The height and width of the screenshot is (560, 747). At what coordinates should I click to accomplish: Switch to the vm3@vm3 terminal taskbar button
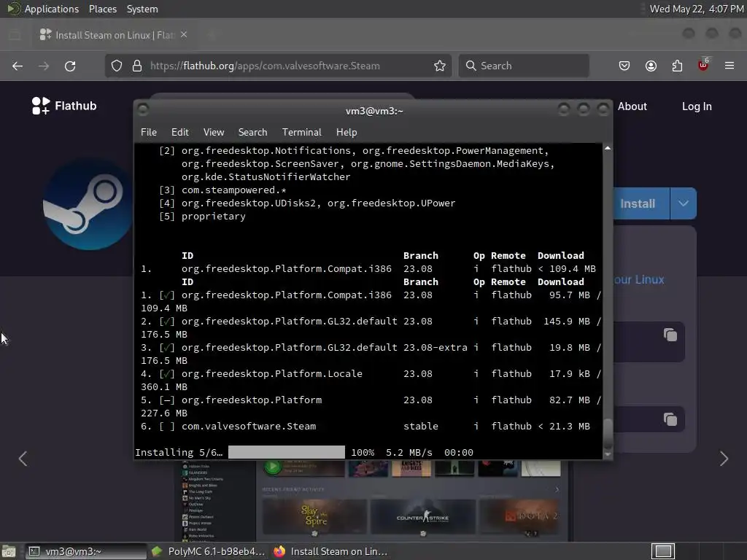pos(86,551)
